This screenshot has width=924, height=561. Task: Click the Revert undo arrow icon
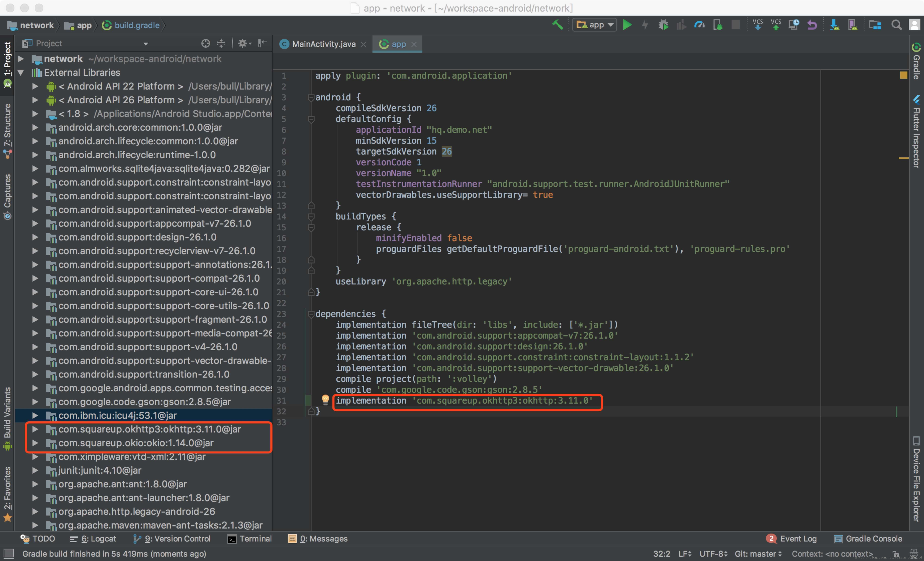pyautogui.click(x=812, y=25)
